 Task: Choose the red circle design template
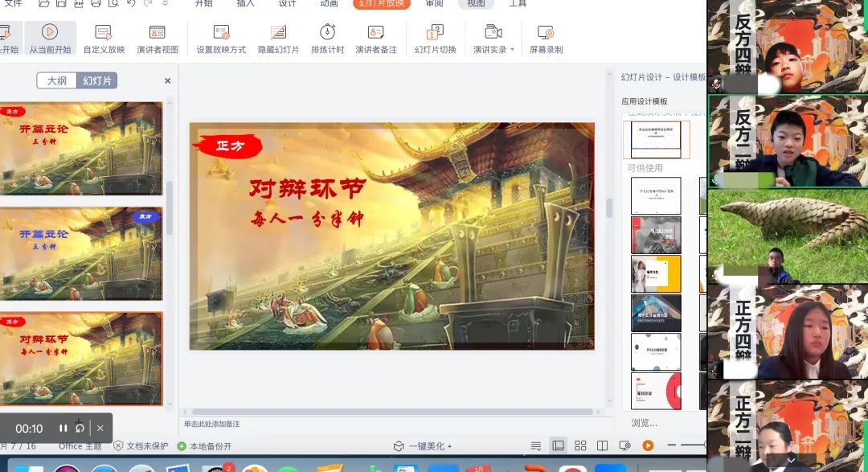(656, 391)
